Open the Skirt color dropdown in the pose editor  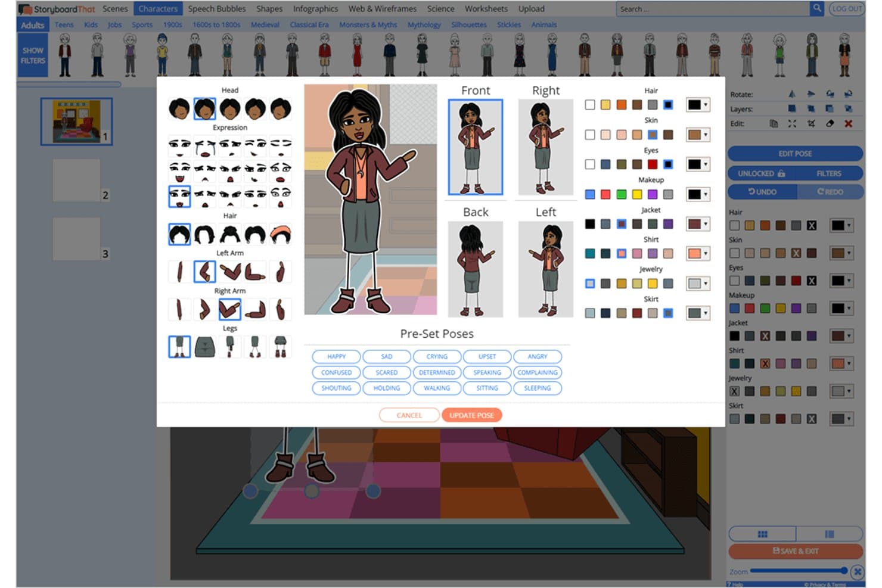click(698, 313)
